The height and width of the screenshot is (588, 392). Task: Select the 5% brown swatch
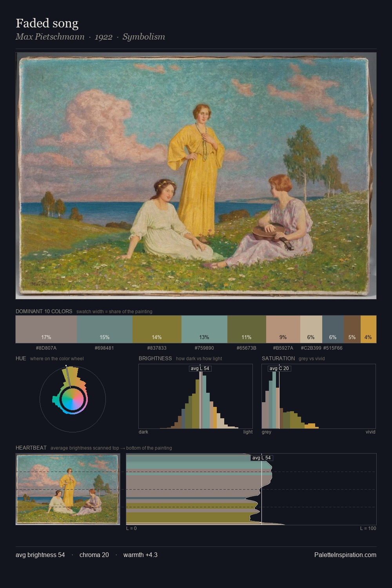click(352, 329)
